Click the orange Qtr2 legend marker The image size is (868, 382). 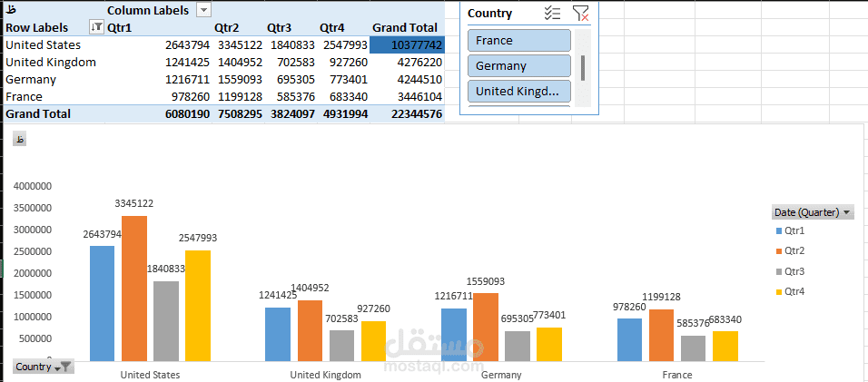pyautogui.click(x=777, y=251)
